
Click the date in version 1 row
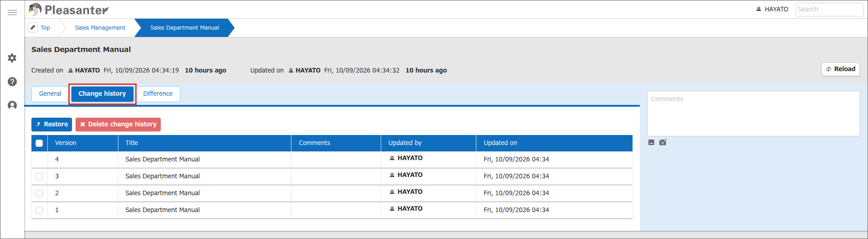pos(516,210)
